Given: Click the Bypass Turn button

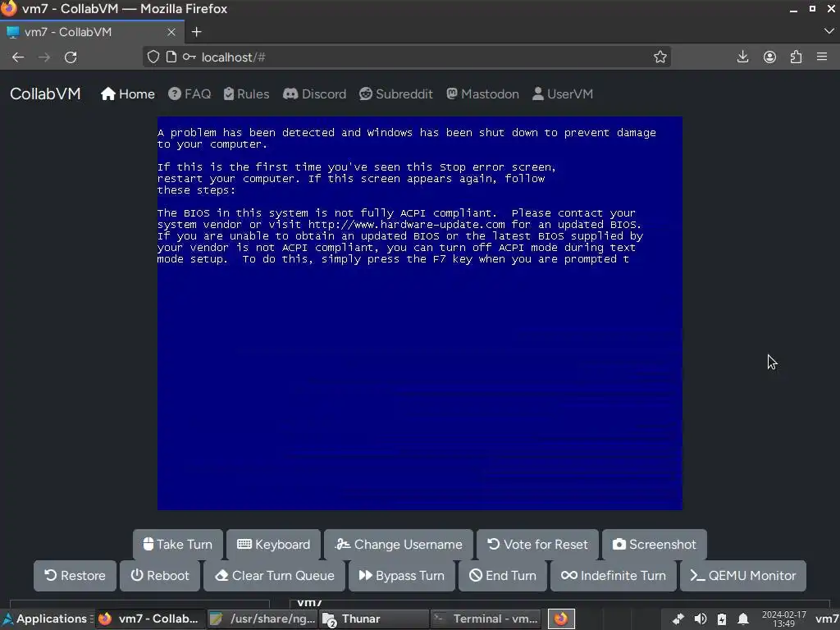Looking at the screenshot, I should (402, 575).
